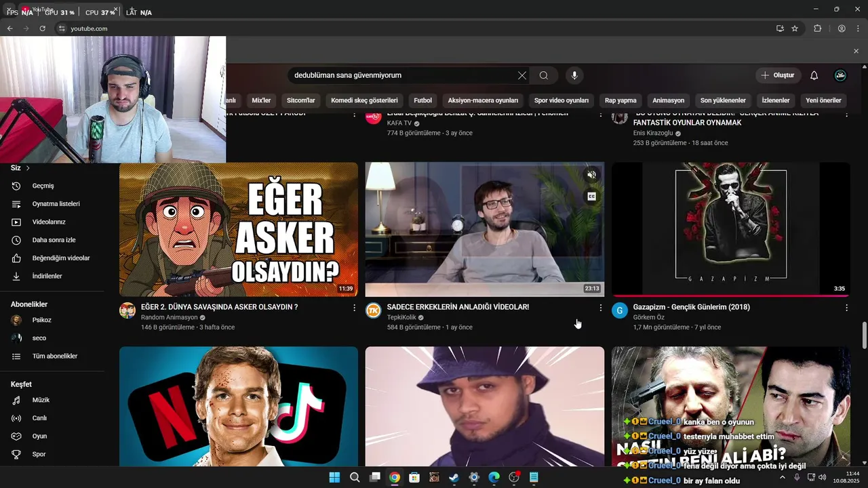868x488 pixels.
Task: Open more options for Enis Kirazoglu video
Action: click(x=846, y=115)
